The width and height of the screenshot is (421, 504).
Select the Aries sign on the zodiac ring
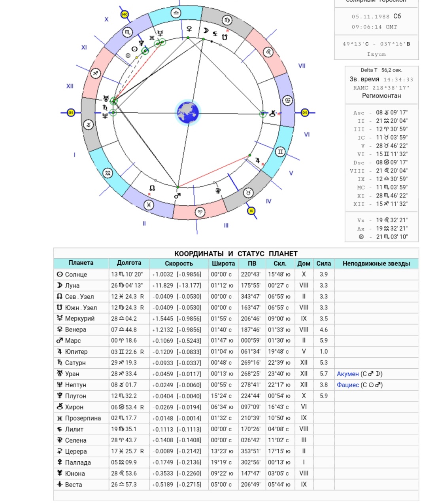tap(200, 212)
